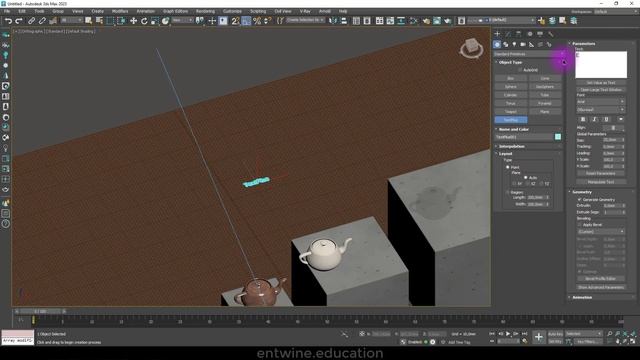Open the Modifiers menu

[120, 11]
